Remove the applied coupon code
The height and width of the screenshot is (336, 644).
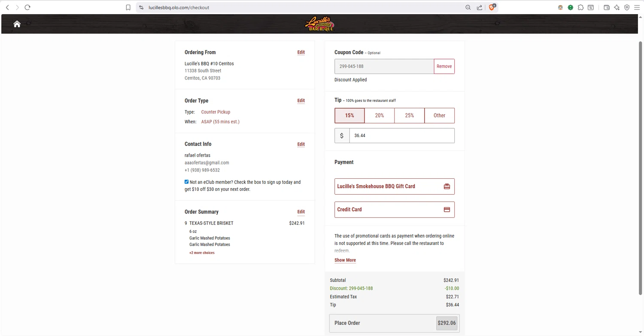[444, 67]
